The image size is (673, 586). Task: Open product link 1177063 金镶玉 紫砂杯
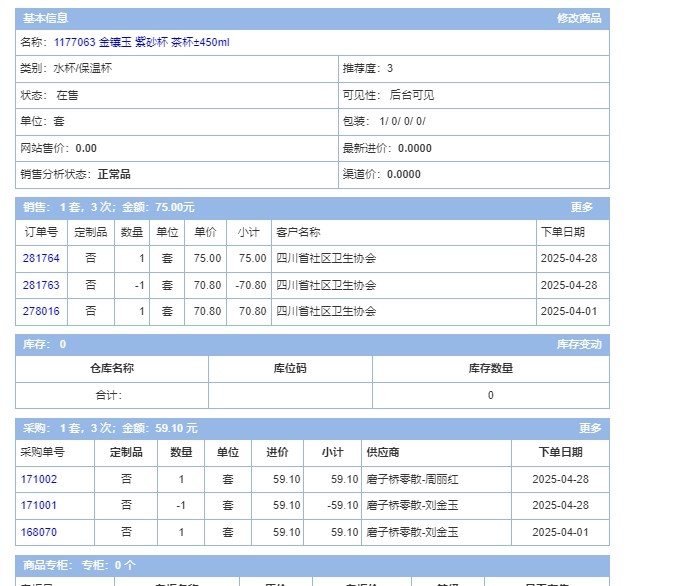142,42
